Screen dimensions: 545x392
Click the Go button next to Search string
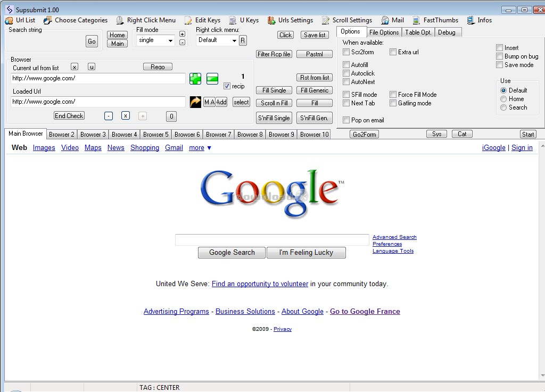(x=92, y=41)
